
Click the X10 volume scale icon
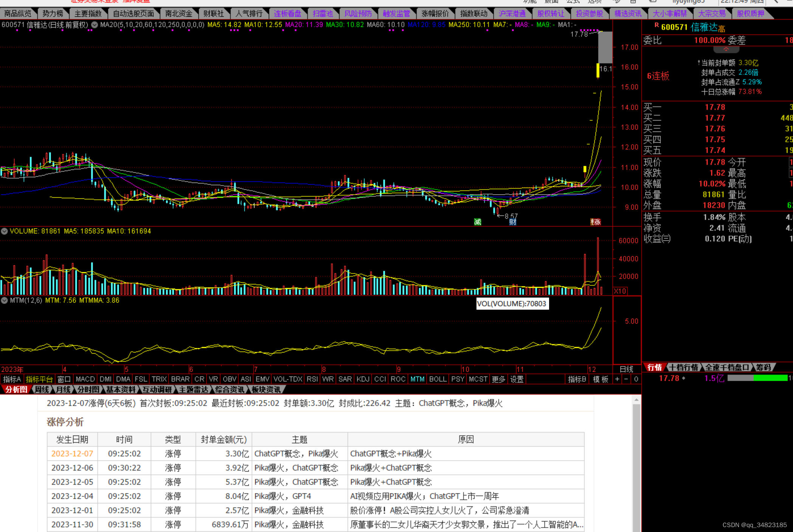tap(620, 291)
